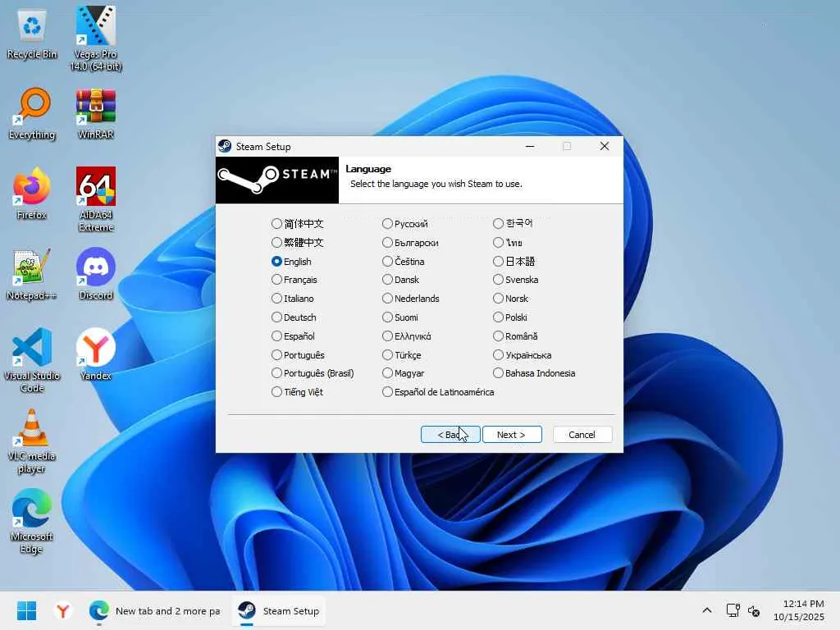Select the Everything search desktop icon
This screenshot has width=840, height=630.
pos(32,114)
